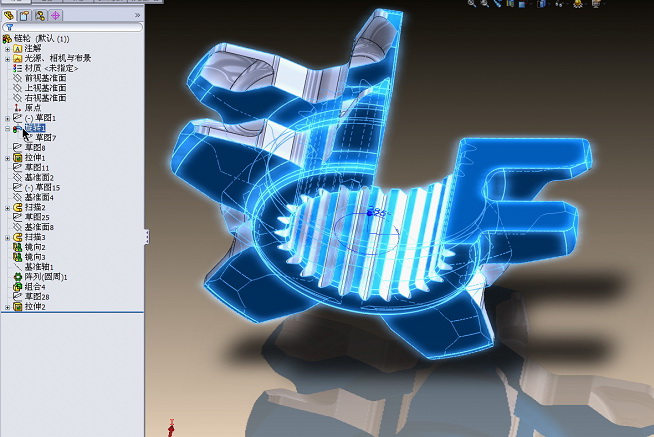
Task: Select the 右视基准面 plane icon
Action: [x=17, y=98]
